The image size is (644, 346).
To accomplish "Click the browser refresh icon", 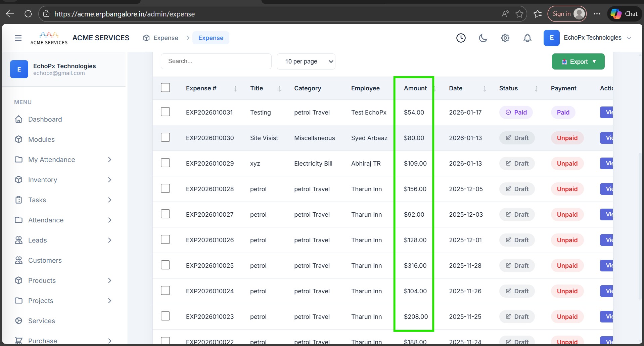I will [x=28, y=14].
